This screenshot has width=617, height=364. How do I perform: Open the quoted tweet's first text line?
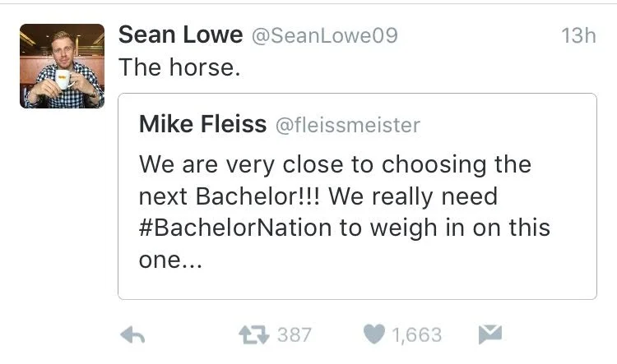tap(335, 164)
